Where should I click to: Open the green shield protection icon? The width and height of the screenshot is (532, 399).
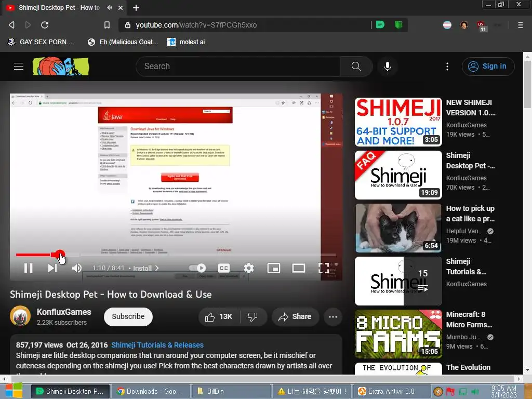398,24
